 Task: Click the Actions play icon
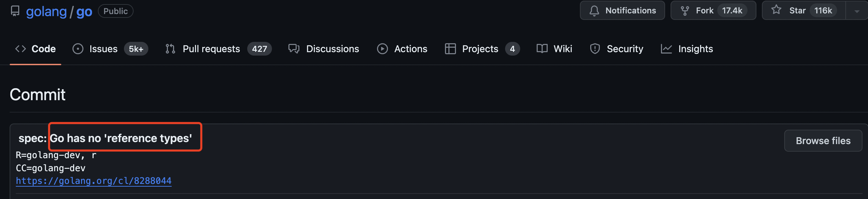(382, 49)
